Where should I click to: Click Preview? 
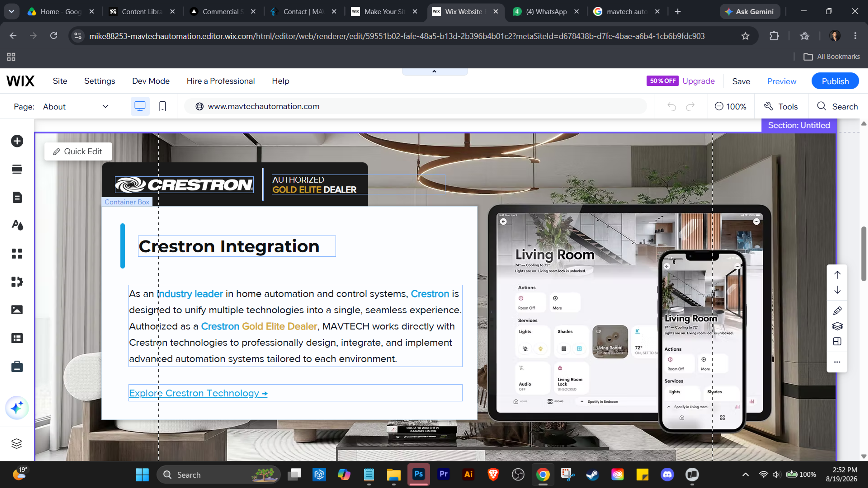click(781, 81)
